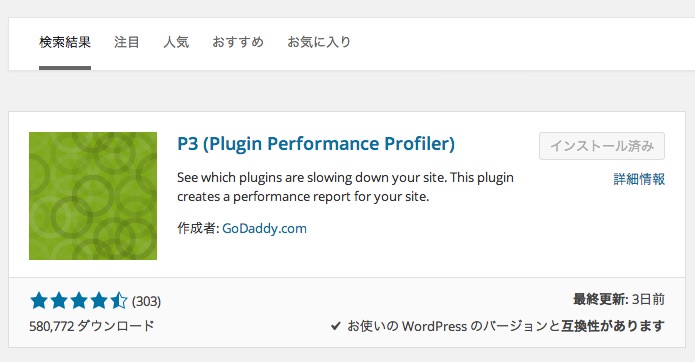Click the 最終更新: 3日前 text

coord(619,300)
